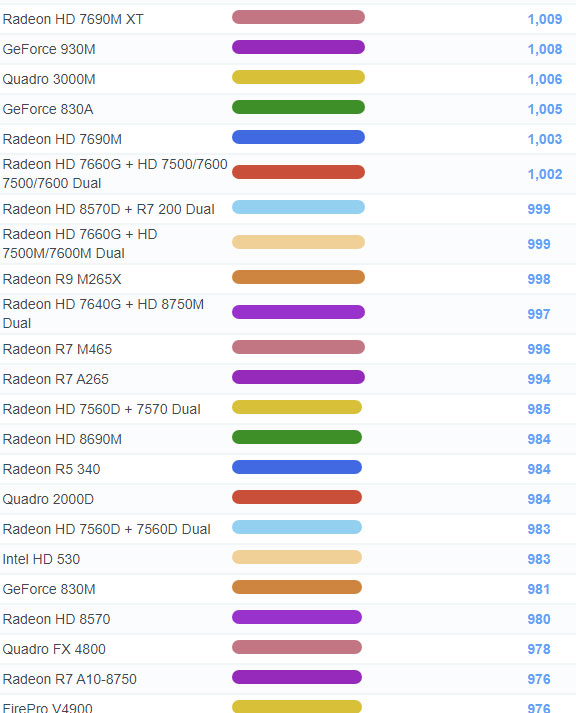The height and width of the screenshot is (713, 576).
Task: Open GeForce 830A details
Action: point(48,109)
